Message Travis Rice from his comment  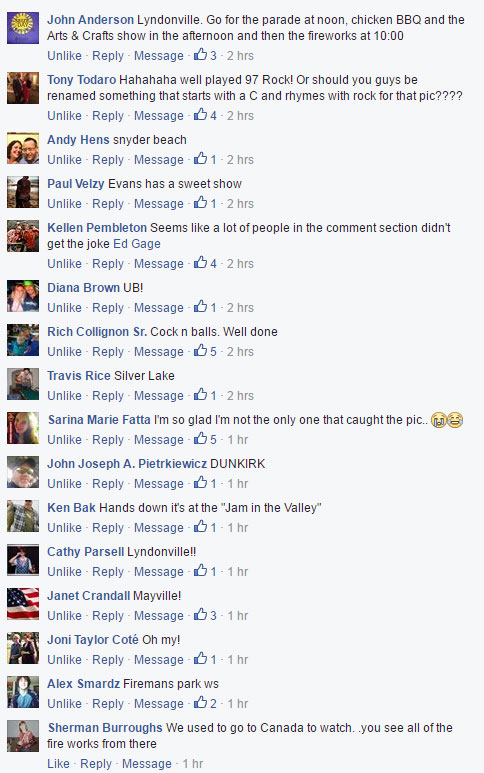click(159, 395)
